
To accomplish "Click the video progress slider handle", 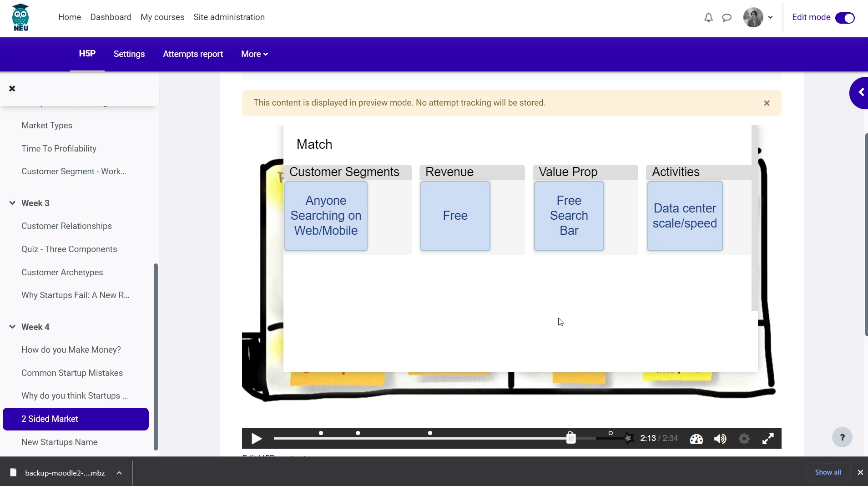I will [571, 438].
